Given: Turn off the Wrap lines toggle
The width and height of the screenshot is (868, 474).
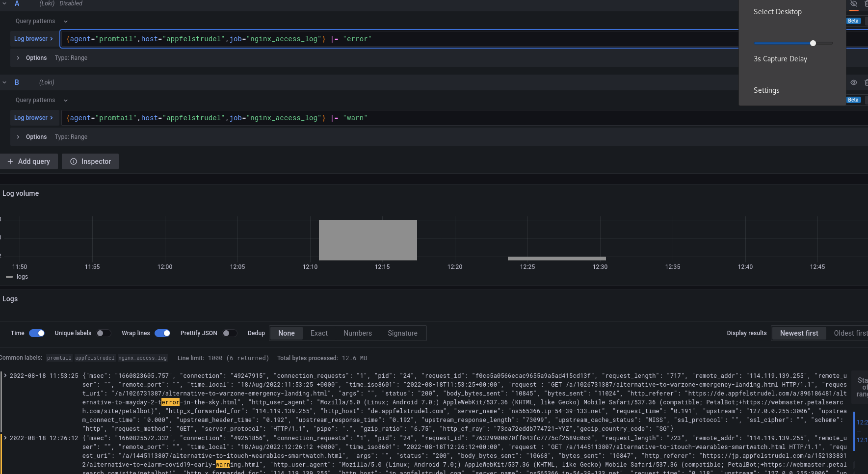Looking at the screenshot, I should point(162,333).
